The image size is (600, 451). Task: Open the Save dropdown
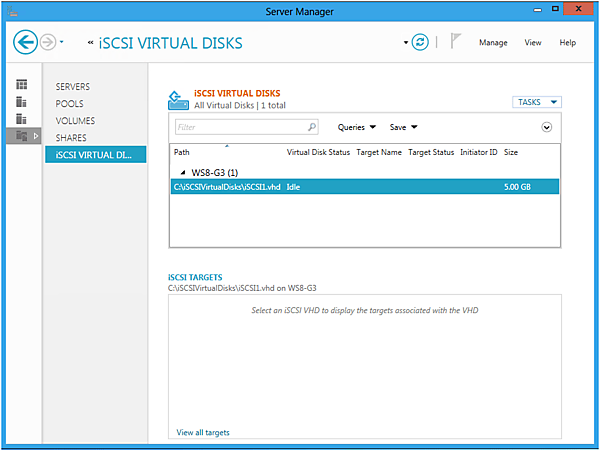(403, 127)
